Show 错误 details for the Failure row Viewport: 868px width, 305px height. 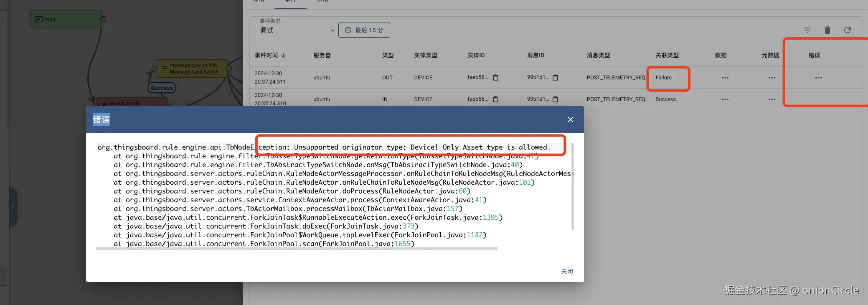click(818, 78)
